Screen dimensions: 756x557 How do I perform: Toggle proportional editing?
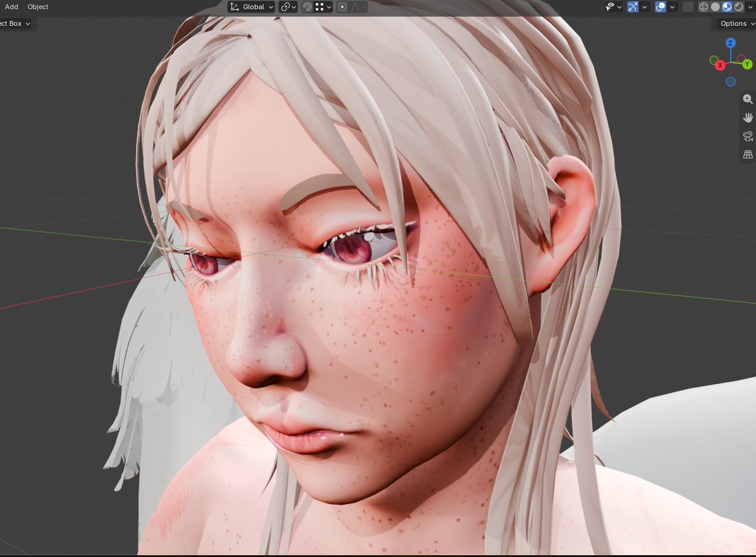click(x=342, y=7)
